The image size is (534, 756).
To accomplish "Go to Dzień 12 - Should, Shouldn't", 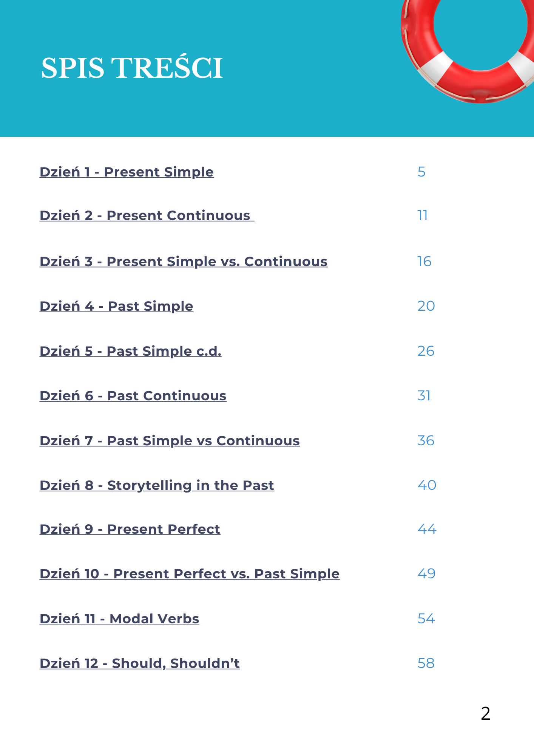I will [140, 663].
